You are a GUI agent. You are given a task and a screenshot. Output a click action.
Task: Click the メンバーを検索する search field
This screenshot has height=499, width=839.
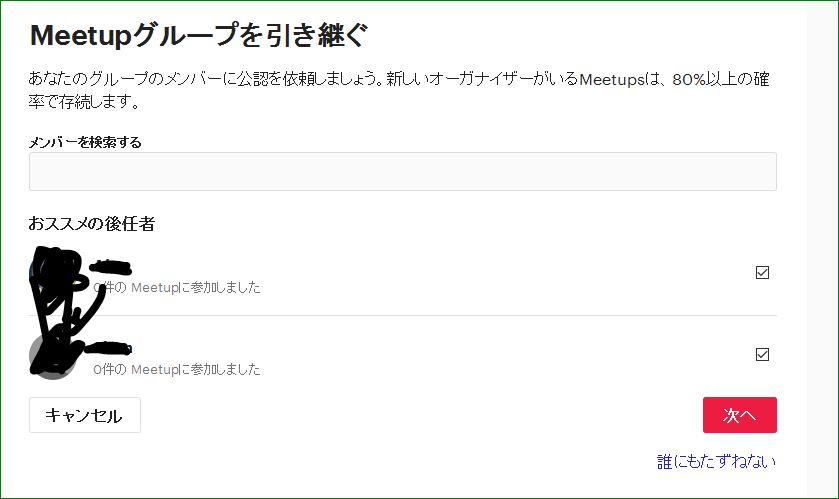coord(402,171)
